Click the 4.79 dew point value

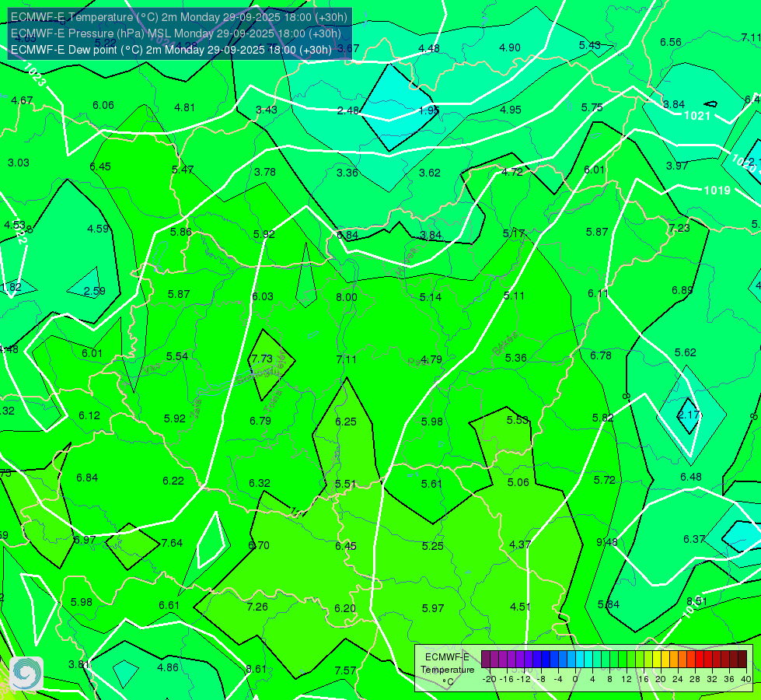pyautogui.click(x=431, y=359)
